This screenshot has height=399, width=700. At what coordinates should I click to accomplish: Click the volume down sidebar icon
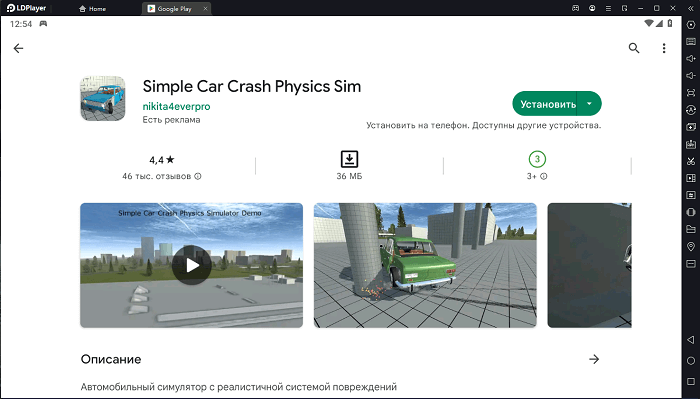click(691, 76)
